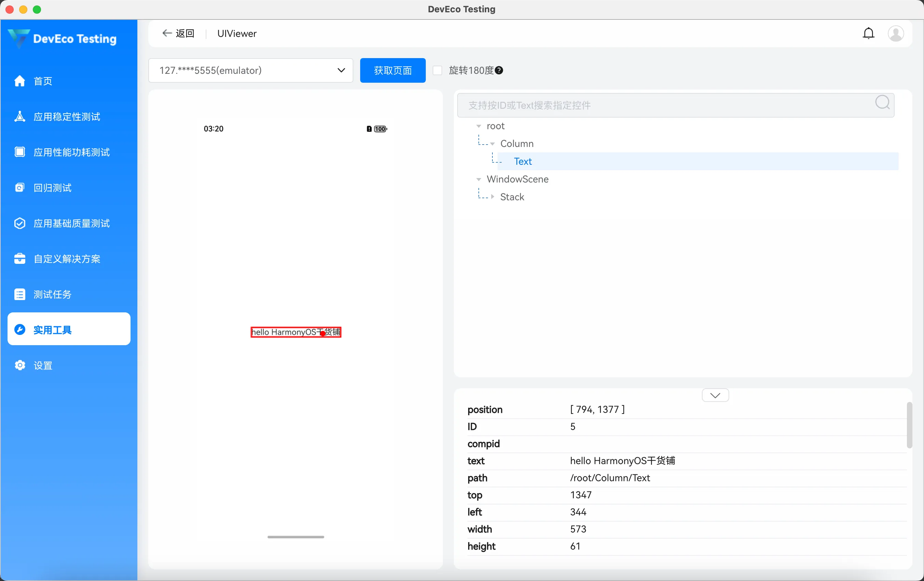Collapse the properties panel with chevron
This screenshot has height=581, width=924.
(x=715, y=395)
